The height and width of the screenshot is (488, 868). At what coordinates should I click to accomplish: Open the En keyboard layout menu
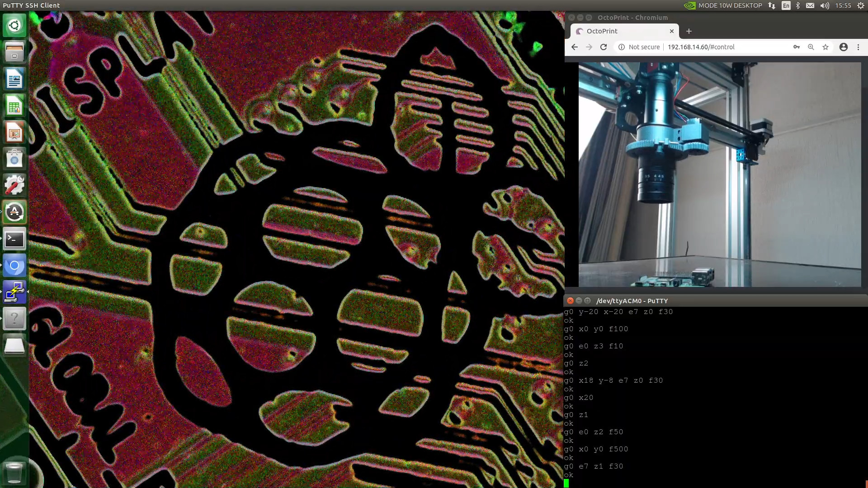click(786, 5)
